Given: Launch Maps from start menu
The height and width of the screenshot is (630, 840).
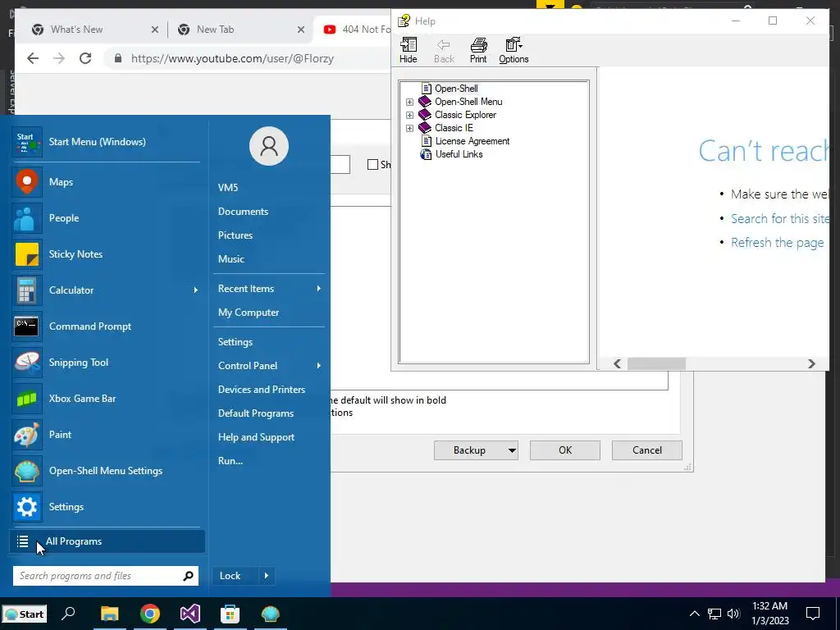Looking at the screenshot, I should 106,182.
